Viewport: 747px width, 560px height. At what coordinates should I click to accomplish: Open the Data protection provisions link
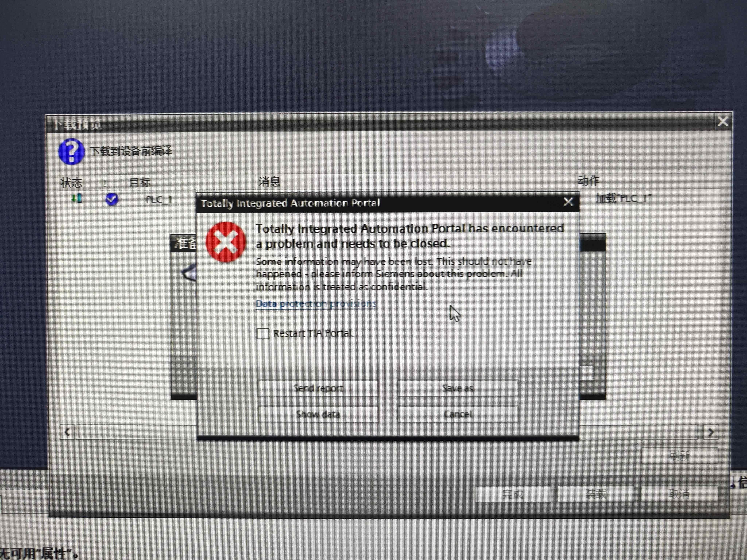click(316, 304)
